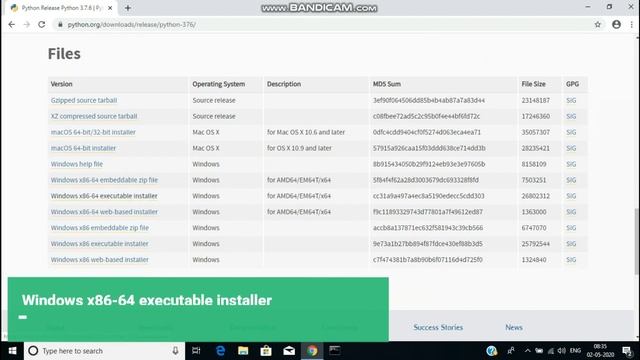Click the taskbar microphone icon
The image size is (640, 360).
[175, 351]
